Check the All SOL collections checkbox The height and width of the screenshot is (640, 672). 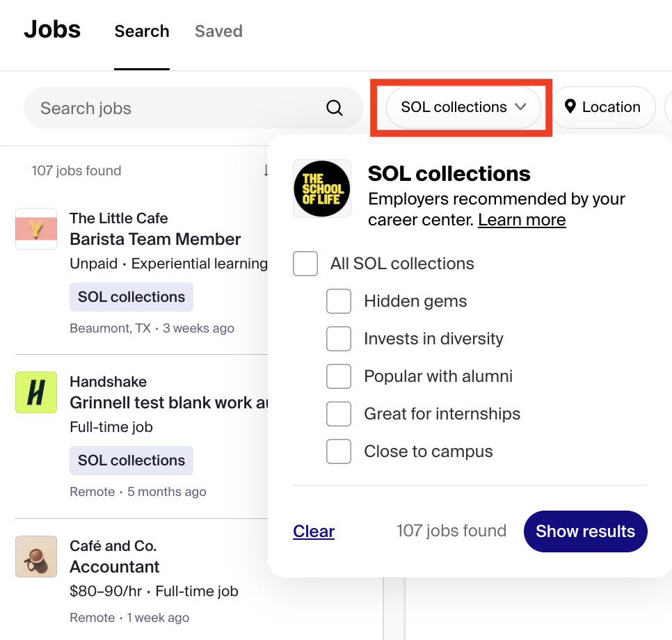pyautogui.click(x=305, y=264)
